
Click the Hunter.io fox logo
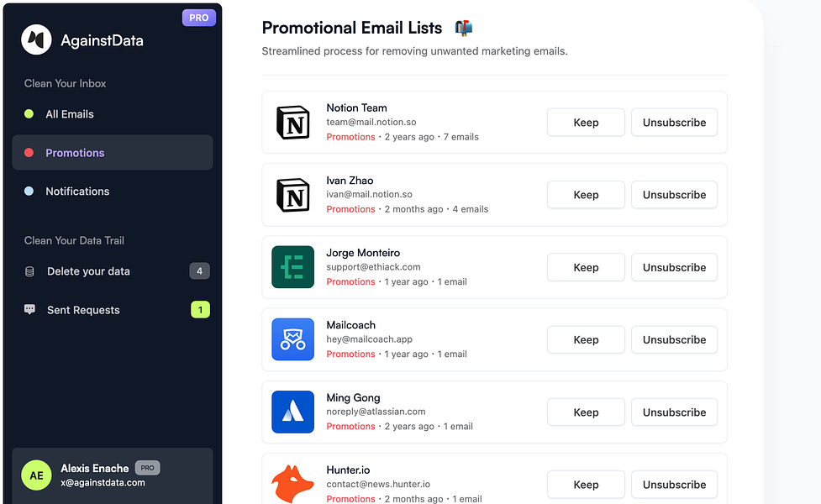tap(292, 484)
